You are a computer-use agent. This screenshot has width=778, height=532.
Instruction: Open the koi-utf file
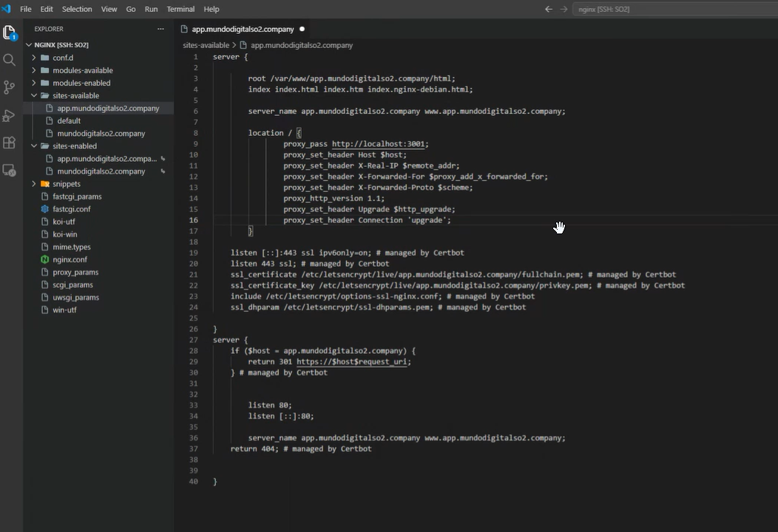(99, 222)
